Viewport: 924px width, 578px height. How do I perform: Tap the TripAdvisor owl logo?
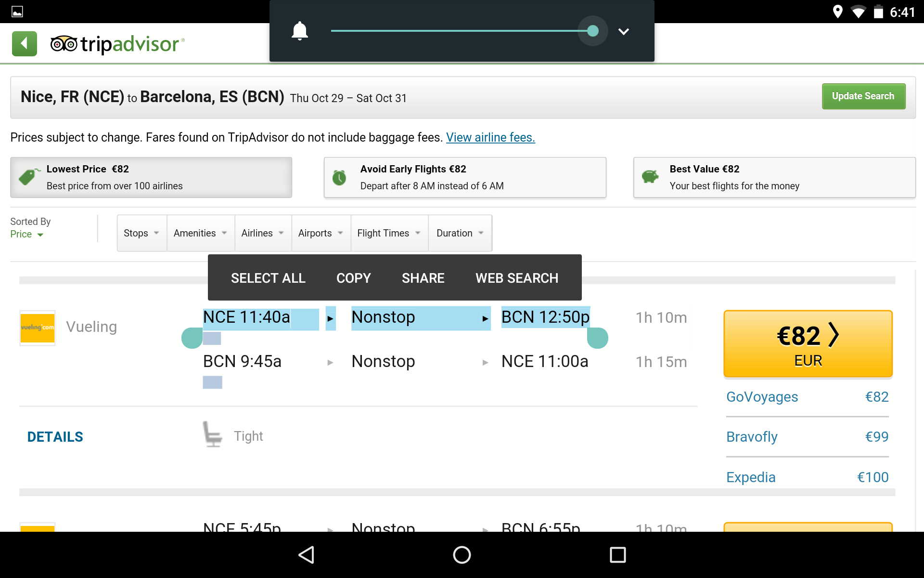64,44
